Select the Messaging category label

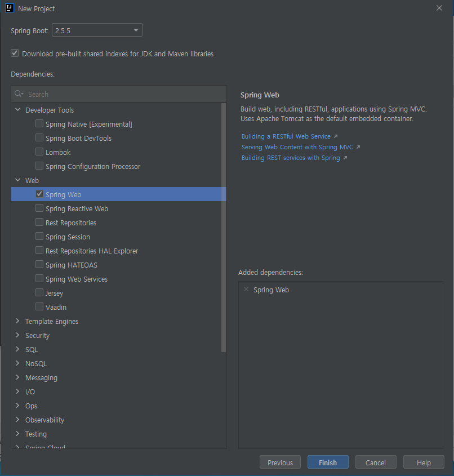pos(41,377)
